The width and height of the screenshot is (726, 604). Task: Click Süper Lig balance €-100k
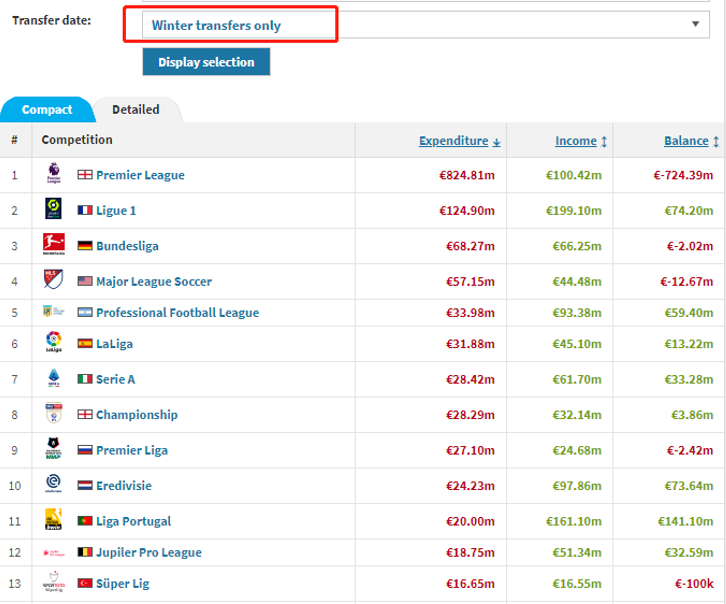694,584
